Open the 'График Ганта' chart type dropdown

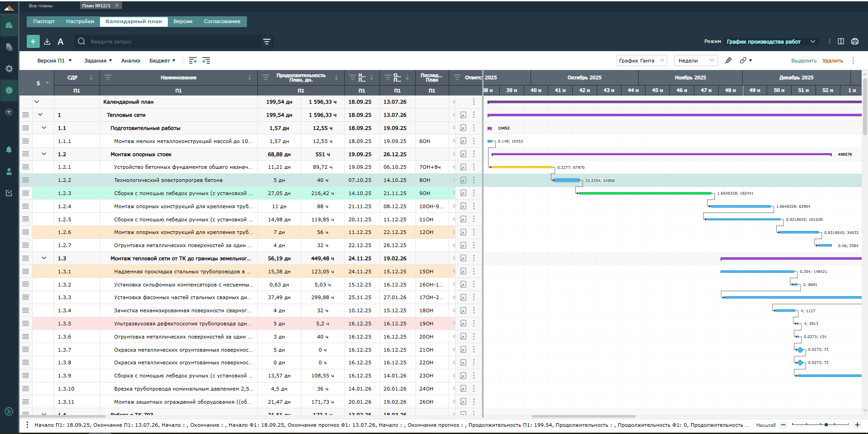point(641,61)
